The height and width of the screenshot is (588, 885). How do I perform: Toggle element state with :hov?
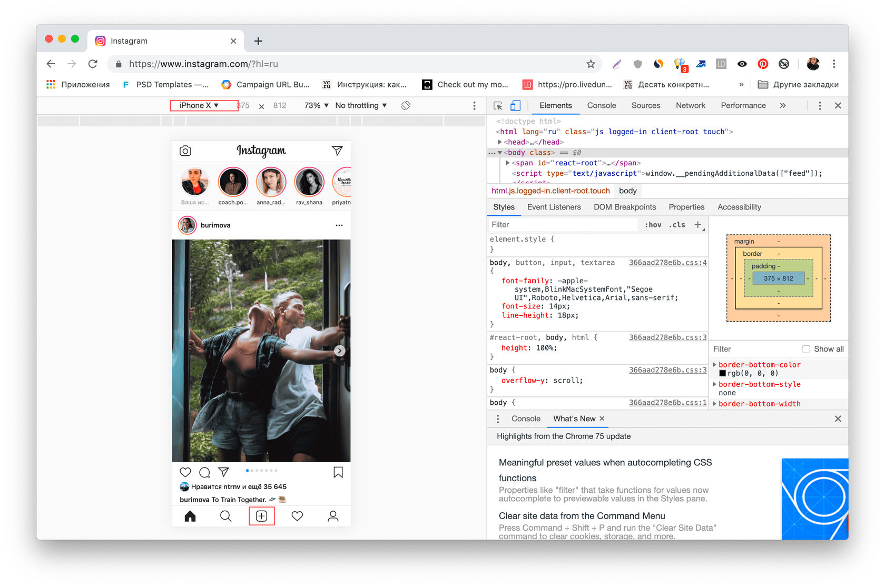coord(653,225)
